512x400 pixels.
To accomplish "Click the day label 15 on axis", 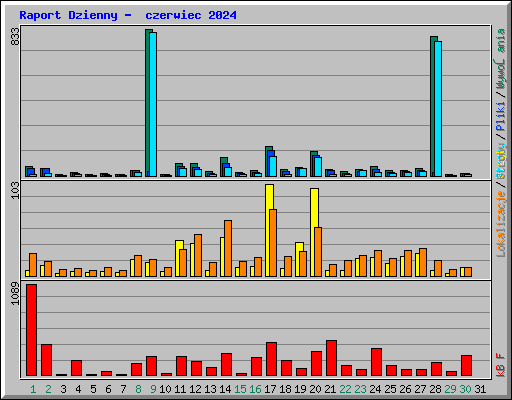I will point(240,389).
